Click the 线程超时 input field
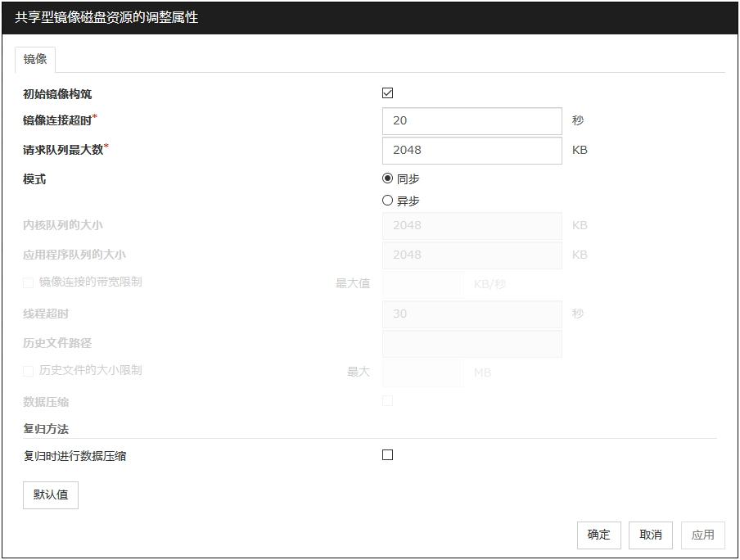 tap(472, 314)
